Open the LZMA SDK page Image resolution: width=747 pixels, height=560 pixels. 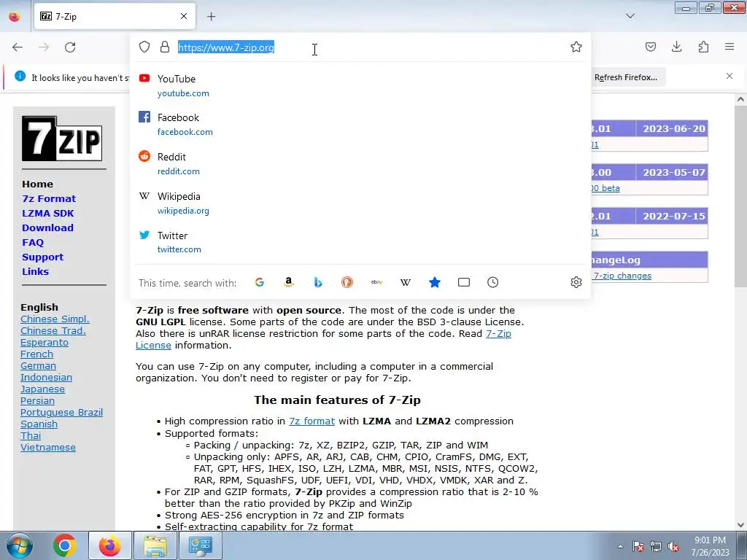coord(47,214)
